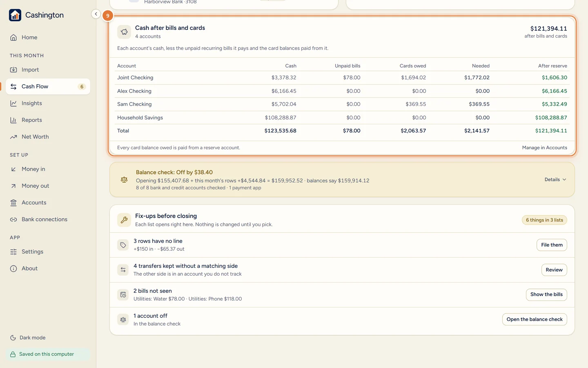Click the Bank connections link icon
588x368 pixels.
(13, 219)
